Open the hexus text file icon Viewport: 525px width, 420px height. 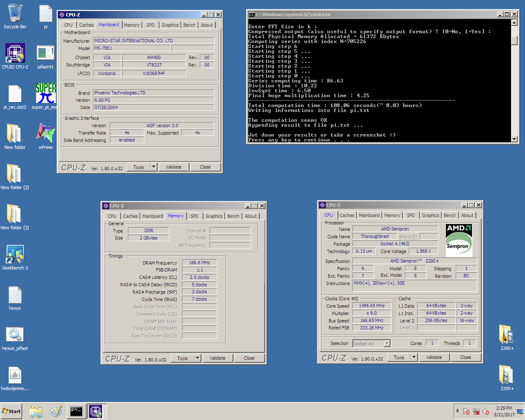click(15, 298)
